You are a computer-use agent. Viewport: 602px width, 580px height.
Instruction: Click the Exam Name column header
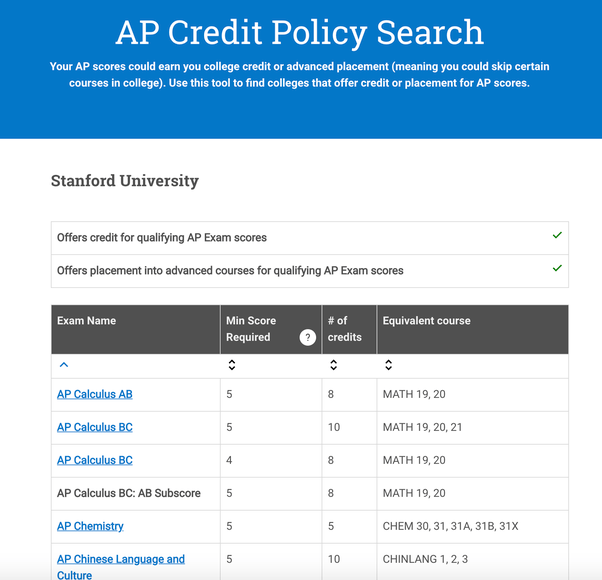click(87, 321)
